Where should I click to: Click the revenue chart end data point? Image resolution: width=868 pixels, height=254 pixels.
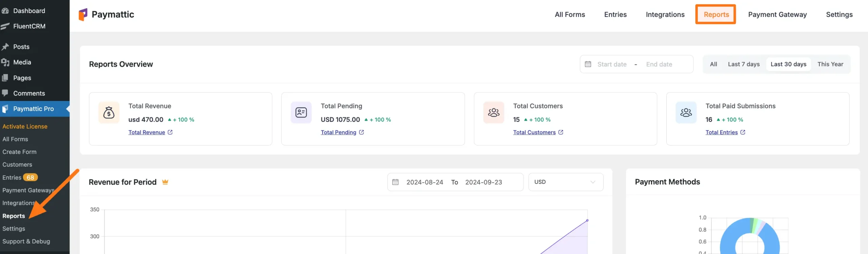[x=587, y=220]
